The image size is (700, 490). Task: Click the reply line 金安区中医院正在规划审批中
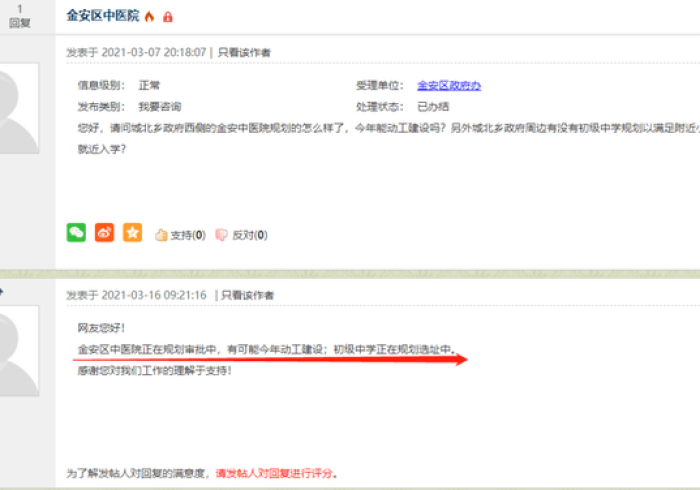coord(147,349)
